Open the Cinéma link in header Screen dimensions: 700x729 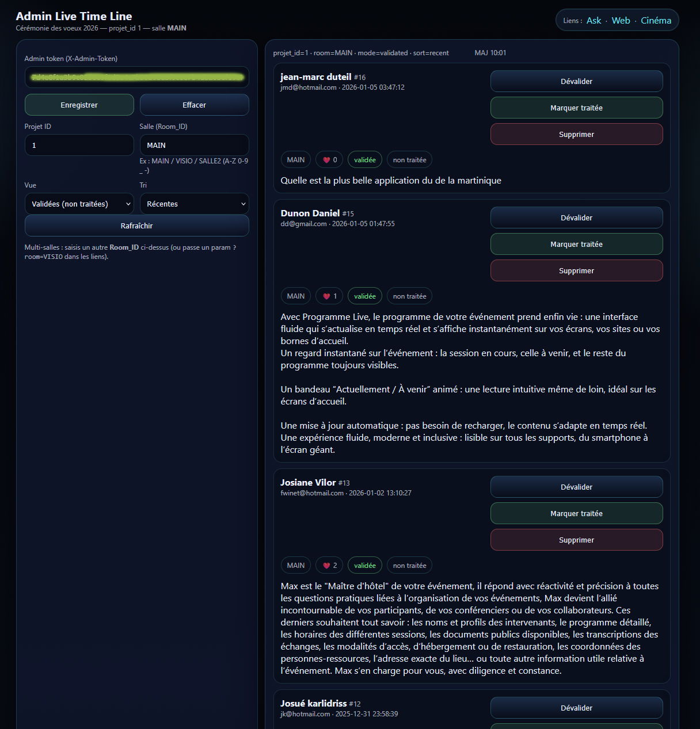pyautogui.click(x=656, y=21)
